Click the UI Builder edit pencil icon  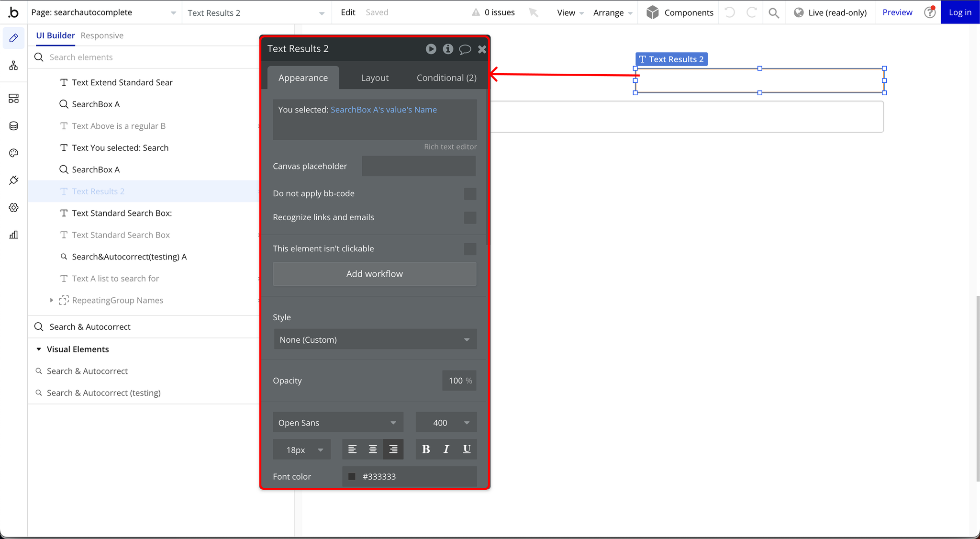click(13, 38)
